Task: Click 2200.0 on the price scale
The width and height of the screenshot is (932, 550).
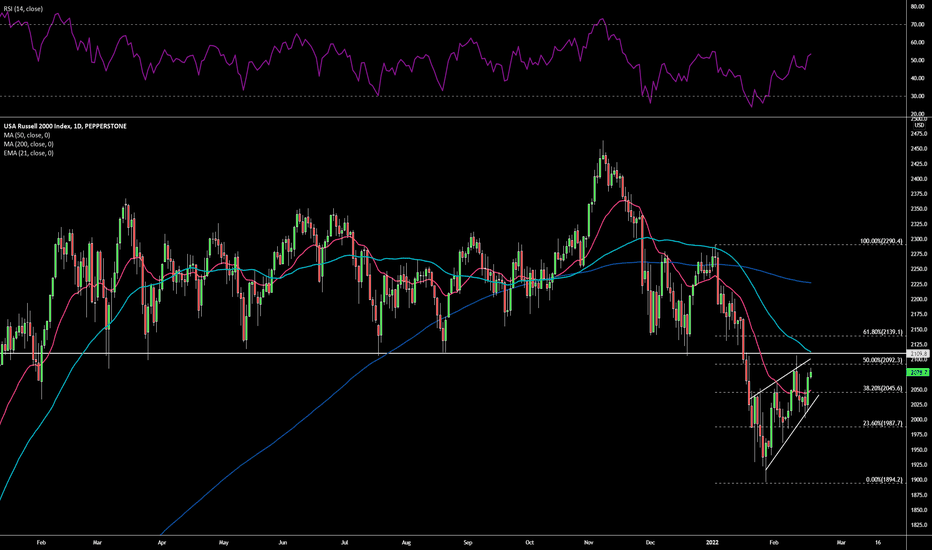Action: 919,299
